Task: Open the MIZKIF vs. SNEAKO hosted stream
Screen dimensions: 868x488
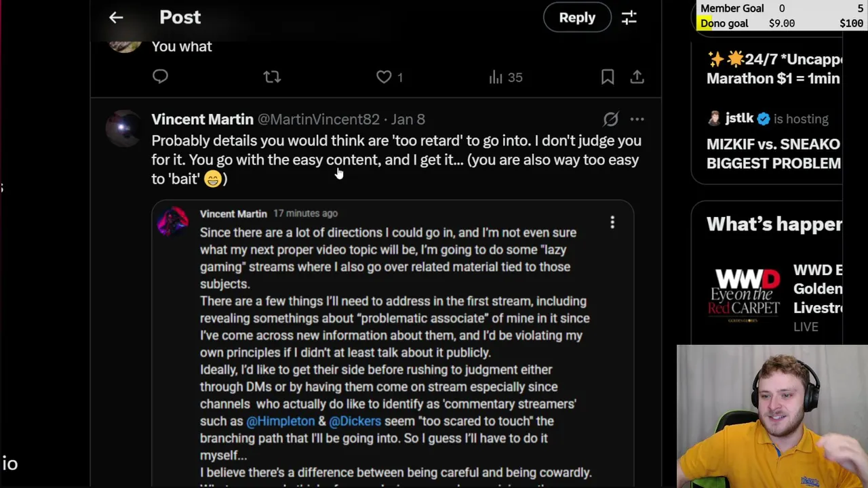Action: click(773, 153)
